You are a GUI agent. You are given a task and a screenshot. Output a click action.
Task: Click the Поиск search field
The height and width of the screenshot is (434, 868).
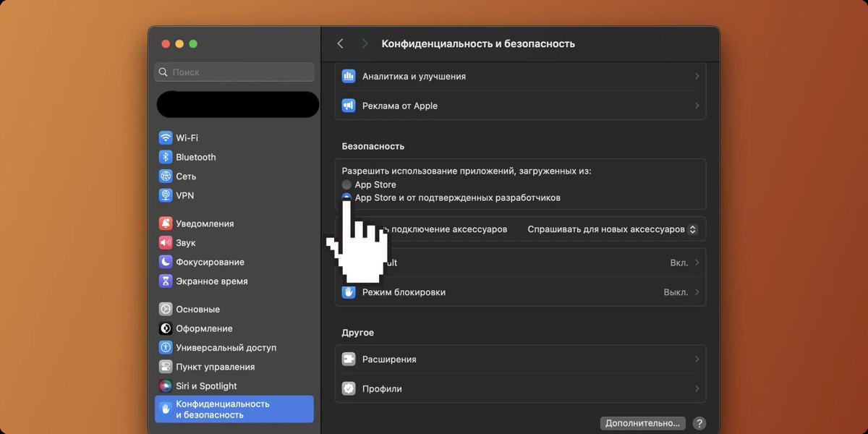tap(234, 72)
